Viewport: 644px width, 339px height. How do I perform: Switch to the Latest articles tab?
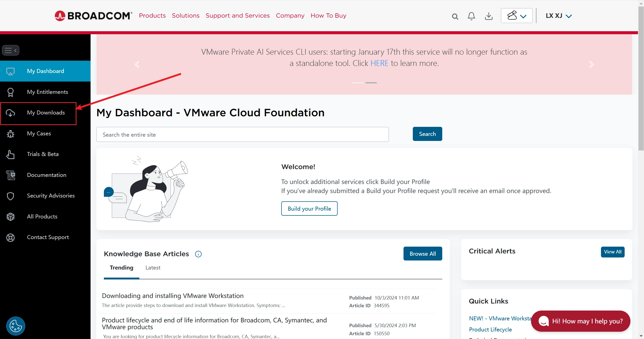pyautogui.click(x=153, y=268)
